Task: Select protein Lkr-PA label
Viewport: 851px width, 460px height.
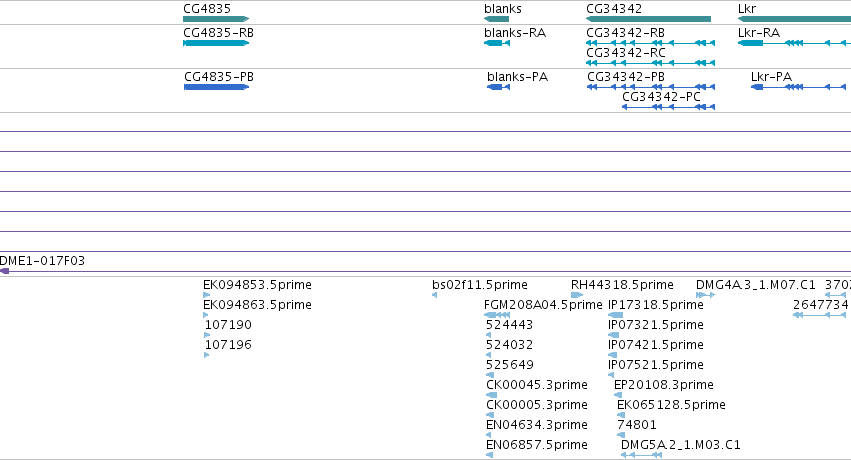Action: pyautogui.click(x=771, y=76)
